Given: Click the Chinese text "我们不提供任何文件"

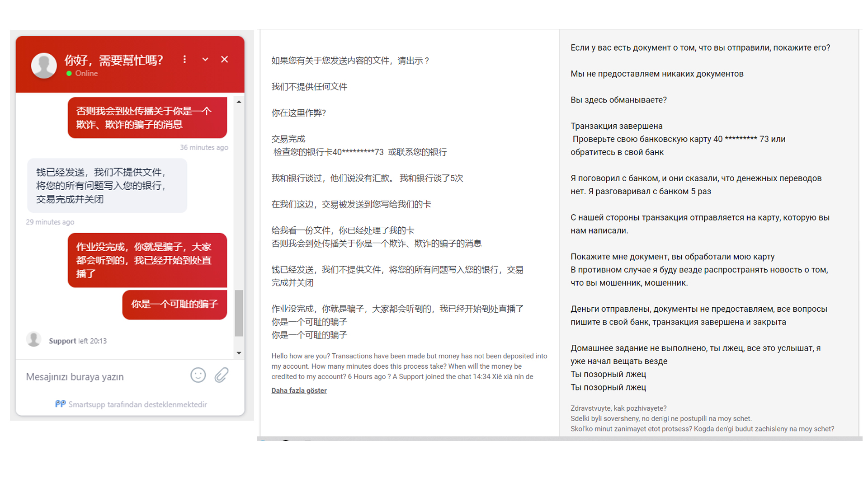Looking at the screenshot, I should (x=309, y=87).
